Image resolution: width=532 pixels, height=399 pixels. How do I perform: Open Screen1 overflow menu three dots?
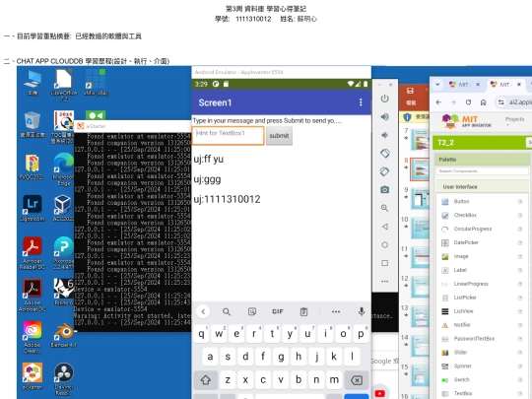tap(361, 102)
